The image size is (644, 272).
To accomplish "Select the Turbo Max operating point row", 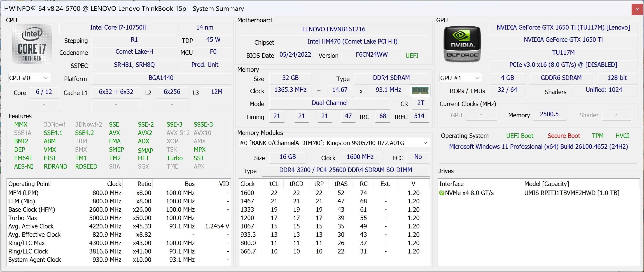I will pos(119,218).
